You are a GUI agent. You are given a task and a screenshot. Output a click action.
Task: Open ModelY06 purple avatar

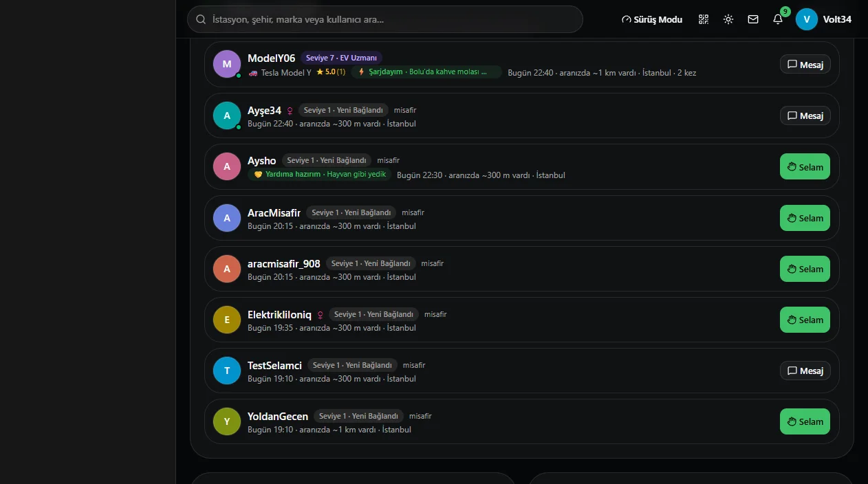click(227, 64)
